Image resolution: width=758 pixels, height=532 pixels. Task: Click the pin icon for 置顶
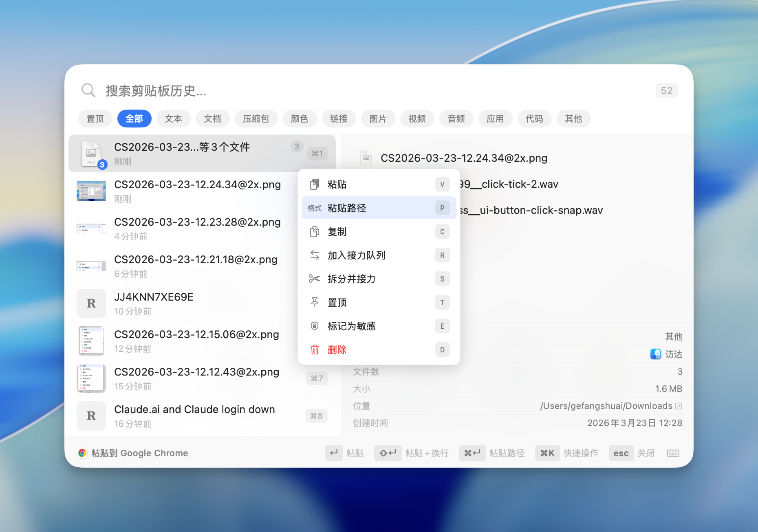315,303
